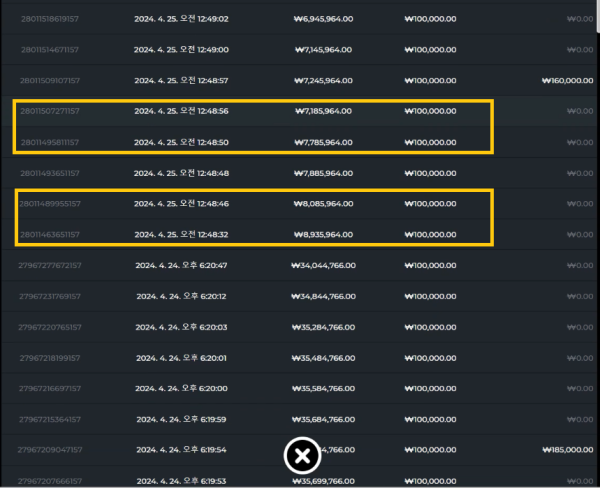This screenshot has width=600, height=488.
Task: Select the balance ₩8,935,964.00
Action: pos(323,235)
